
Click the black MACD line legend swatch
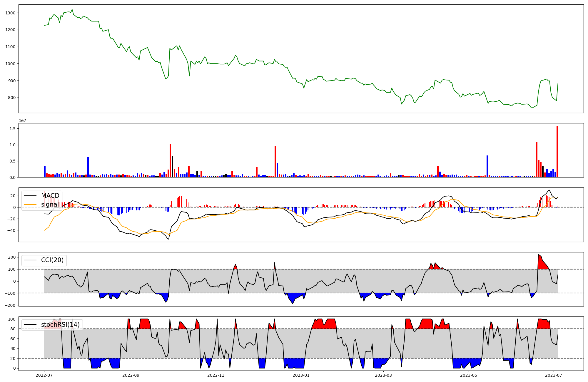[x=30, y=196]
